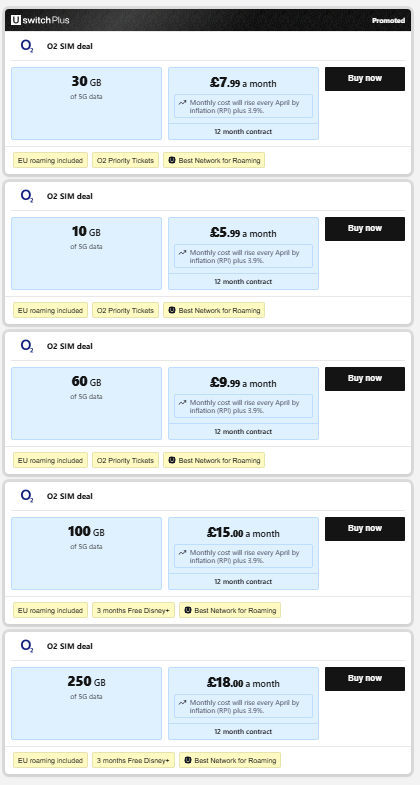Buy the 250 GB deal at £18.00
The image size is (420, 785).
(365, 679)
